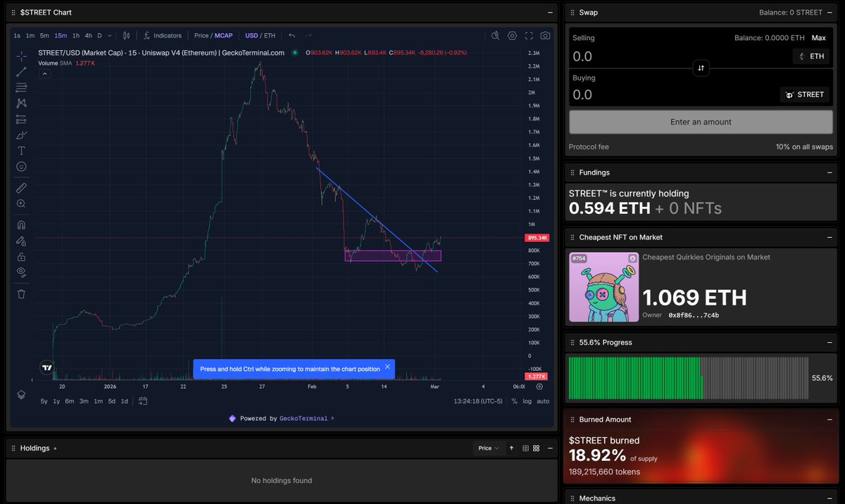
Task: Select the 15m timeframe
Action: coord(61,35)
